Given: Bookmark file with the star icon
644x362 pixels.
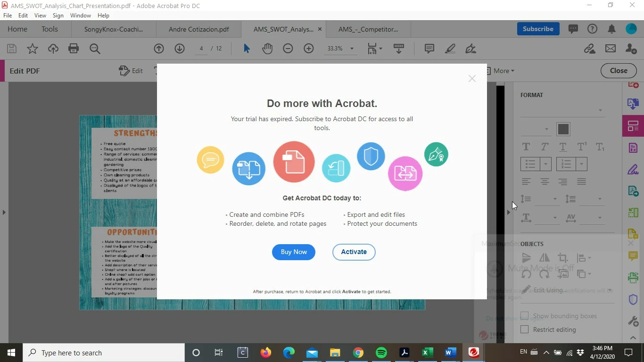Looking at the screenshot, I should click(33, 49).
